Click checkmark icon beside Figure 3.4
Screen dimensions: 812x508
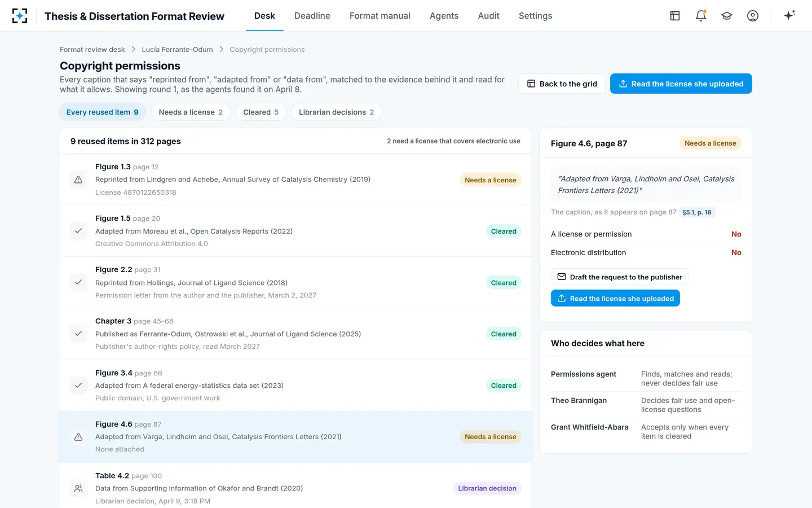[78, 386]
